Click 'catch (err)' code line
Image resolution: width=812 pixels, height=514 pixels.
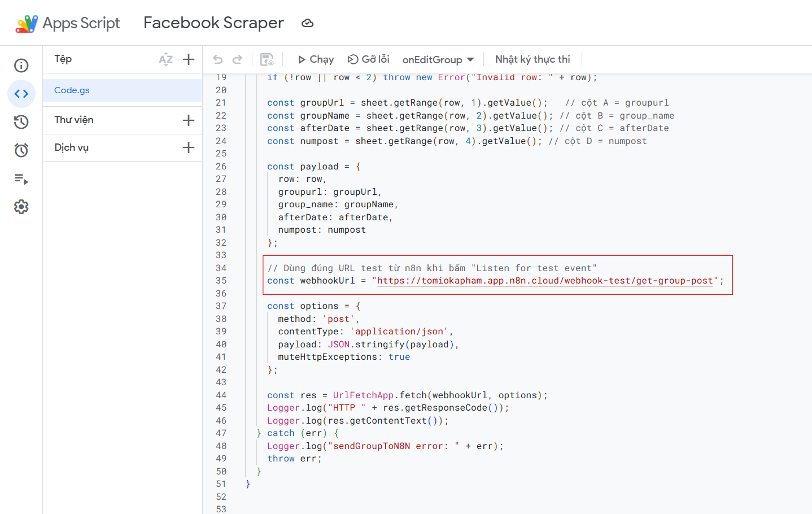(x=298, y=433)
